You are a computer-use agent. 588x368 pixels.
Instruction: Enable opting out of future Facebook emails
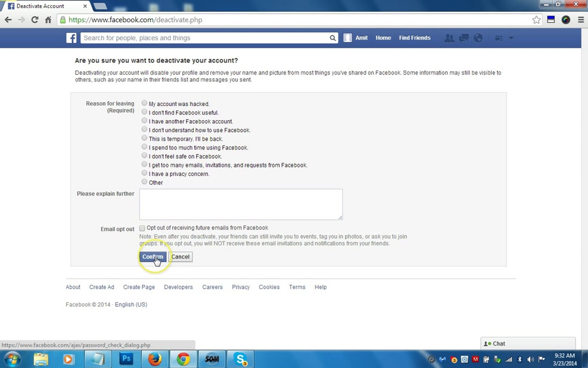point(142,228)
